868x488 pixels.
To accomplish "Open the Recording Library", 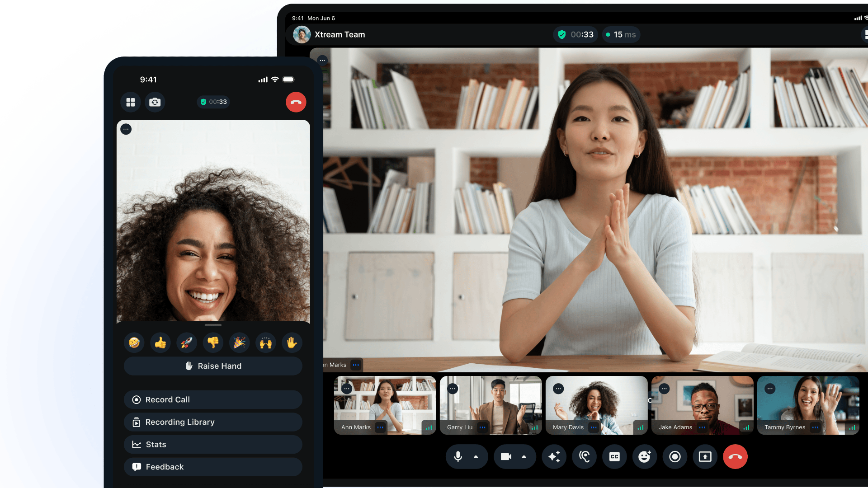I will pos(213,422).
